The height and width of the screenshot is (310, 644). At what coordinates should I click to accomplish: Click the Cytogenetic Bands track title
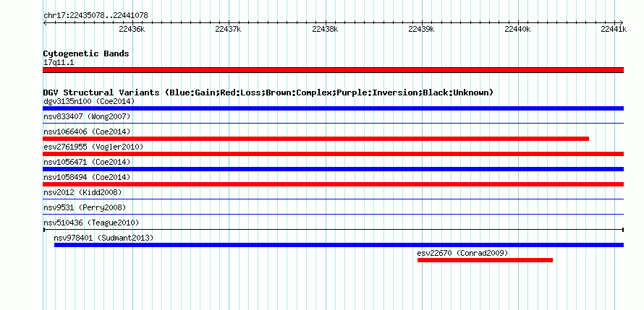86,53
